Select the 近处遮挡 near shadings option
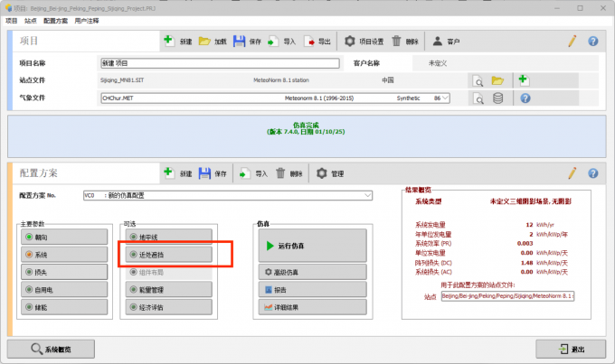 click(x=169, y=255)
